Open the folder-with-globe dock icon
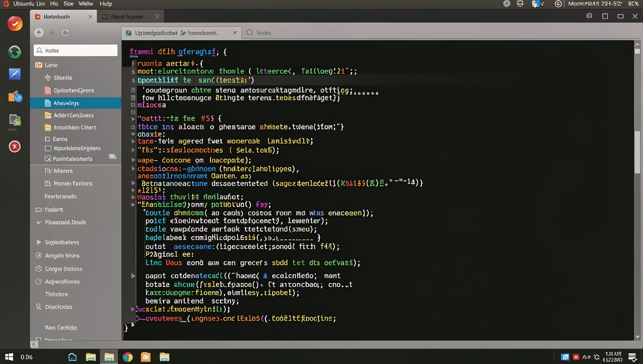The height and width of the screenshot is (364, 643). point(15,97)
